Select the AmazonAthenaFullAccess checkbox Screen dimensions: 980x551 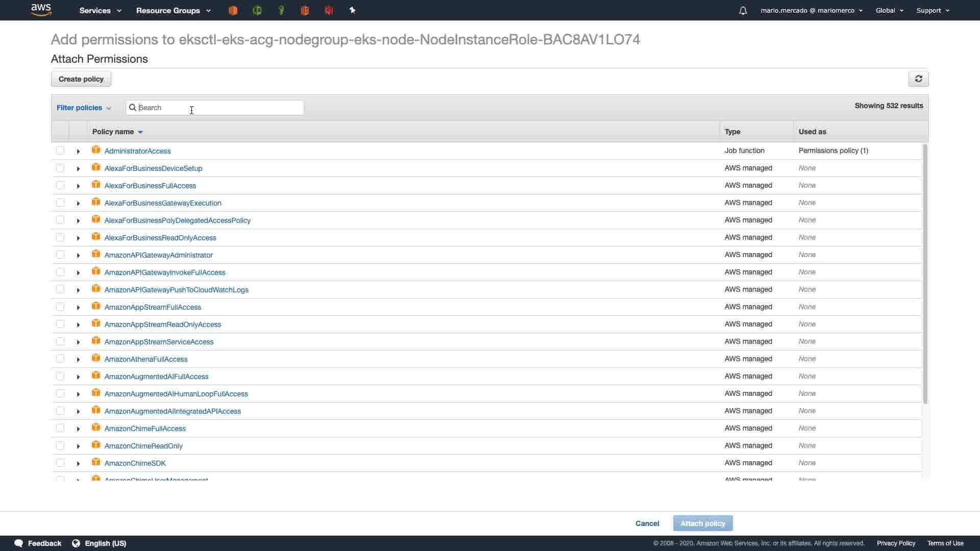click(60, 359)
